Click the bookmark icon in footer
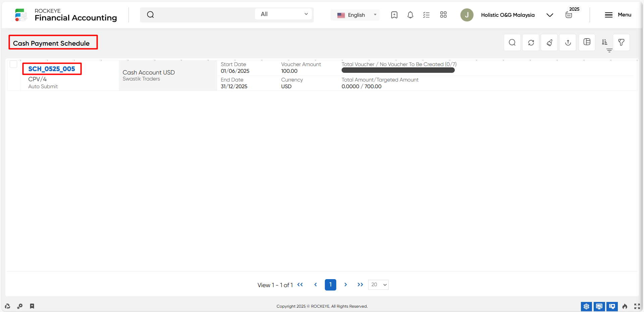Screen dimensions: 644x312 32,306
